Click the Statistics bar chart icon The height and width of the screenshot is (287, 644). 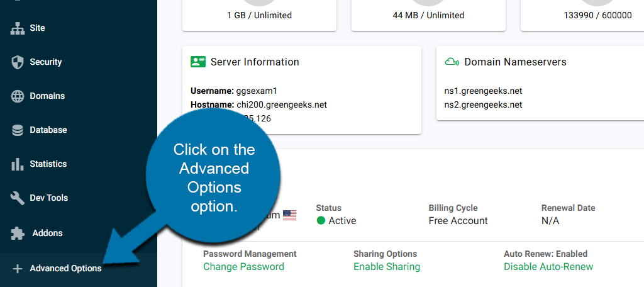pyautogui.click(x=18, y=164)
